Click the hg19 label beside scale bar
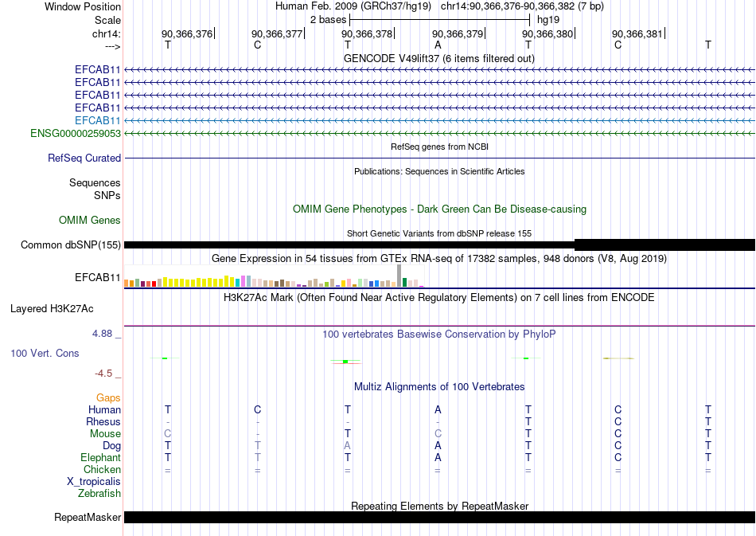756x536 pixels. [x=548, y=20]
